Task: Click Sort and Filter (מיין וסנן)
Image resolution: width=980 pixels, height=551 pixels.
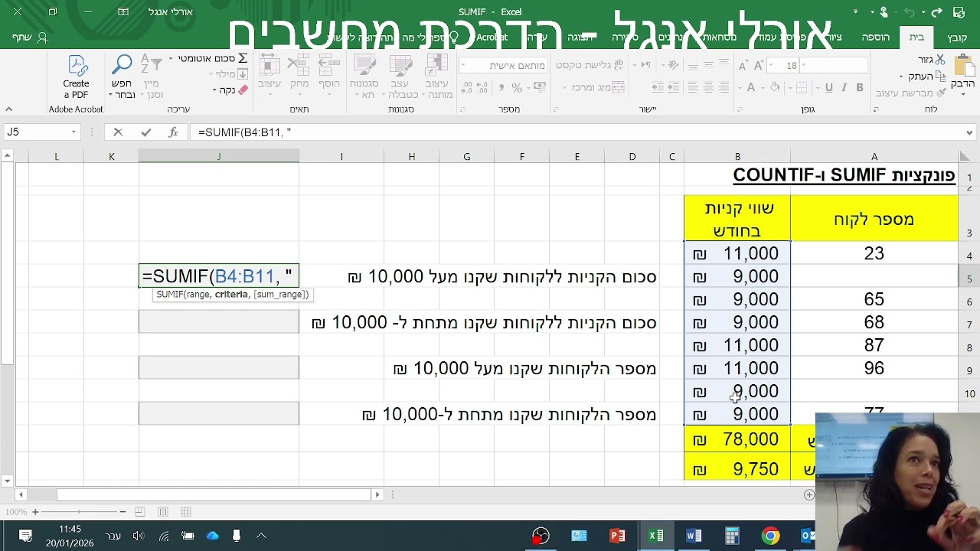Action: tap(152, 77)
